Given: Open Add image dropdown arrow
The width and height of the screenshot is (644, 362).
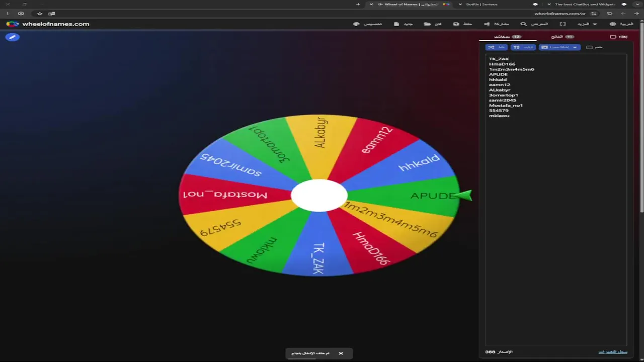Looking at the screenshot, I should point(575,47).
